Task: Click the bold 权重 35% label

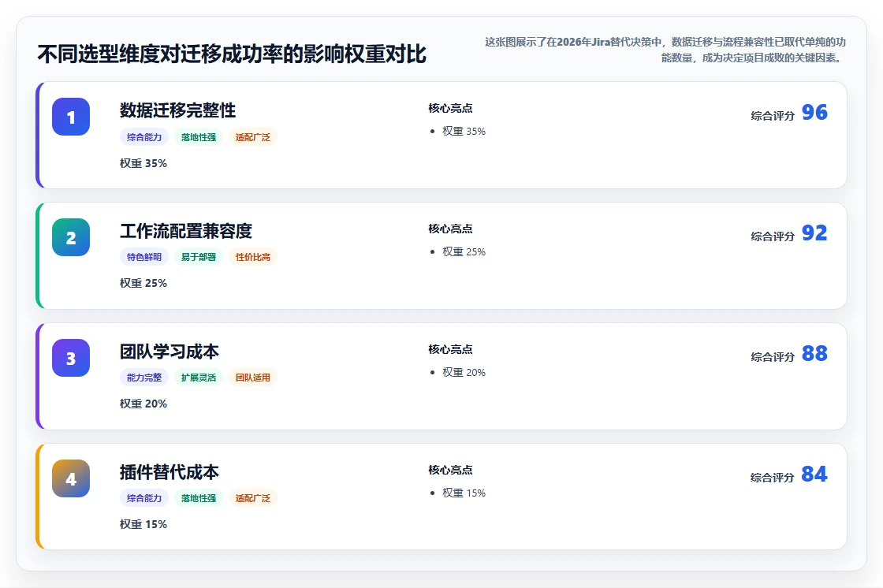Action: 143,163
